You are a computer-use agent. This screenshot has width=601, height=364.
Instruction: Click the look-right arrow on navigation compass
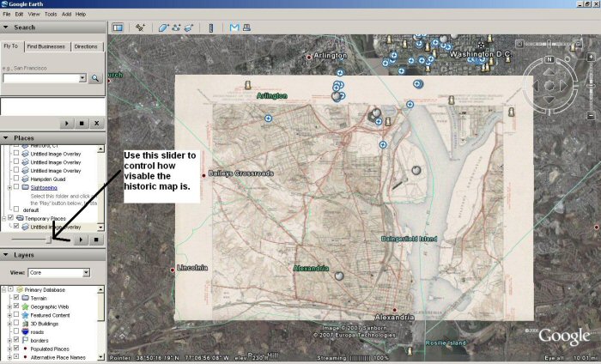(x=564, y=86)
